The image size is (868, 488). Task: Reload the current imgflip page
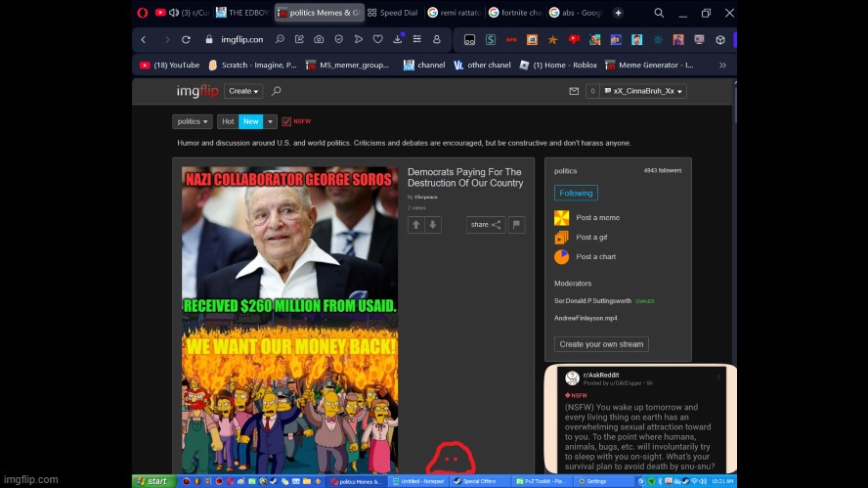pos(186,40)
